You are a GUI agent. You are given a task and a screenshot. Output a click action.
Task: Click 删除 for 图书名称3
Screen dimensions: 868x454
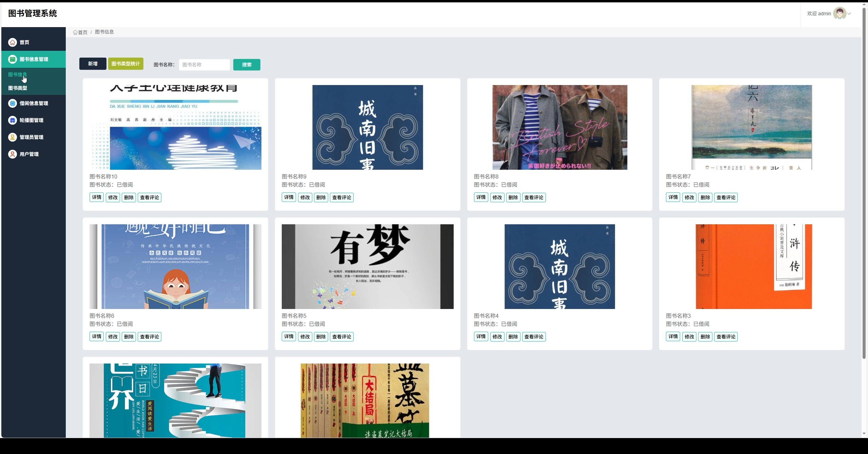coord(705,336)
